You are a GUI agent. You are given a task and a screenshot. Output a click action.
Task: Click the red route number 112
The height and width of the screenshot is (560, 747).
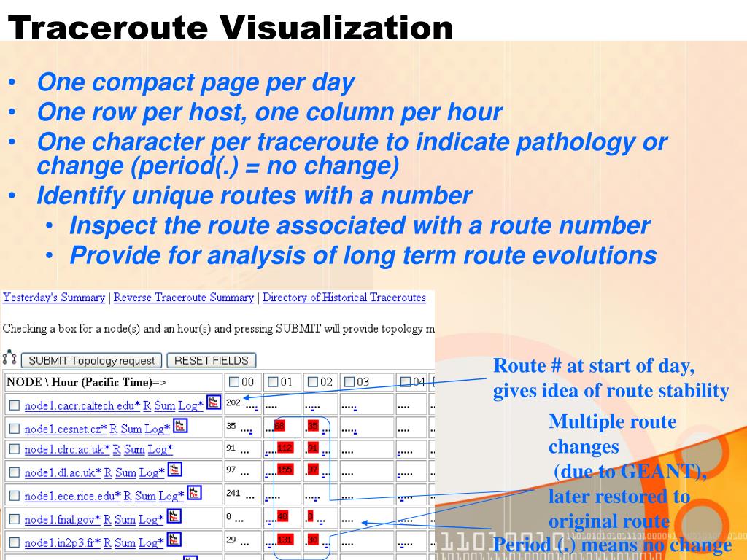[285, 448]
